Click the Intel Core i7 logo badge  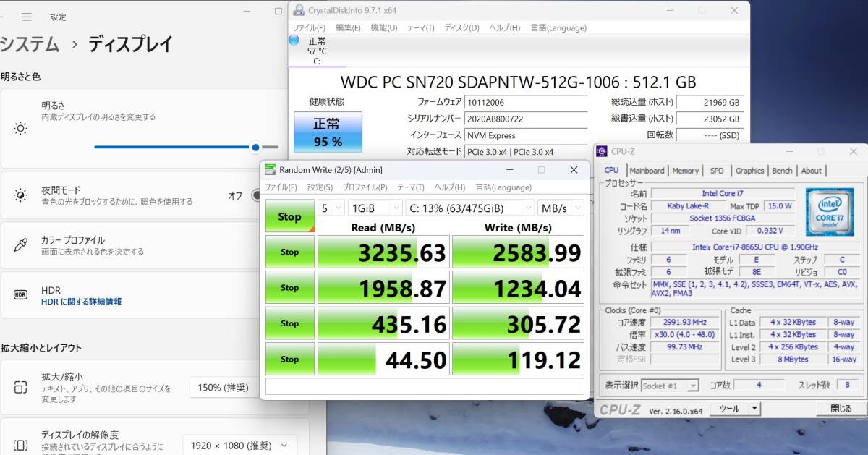[x=829, y=211]
